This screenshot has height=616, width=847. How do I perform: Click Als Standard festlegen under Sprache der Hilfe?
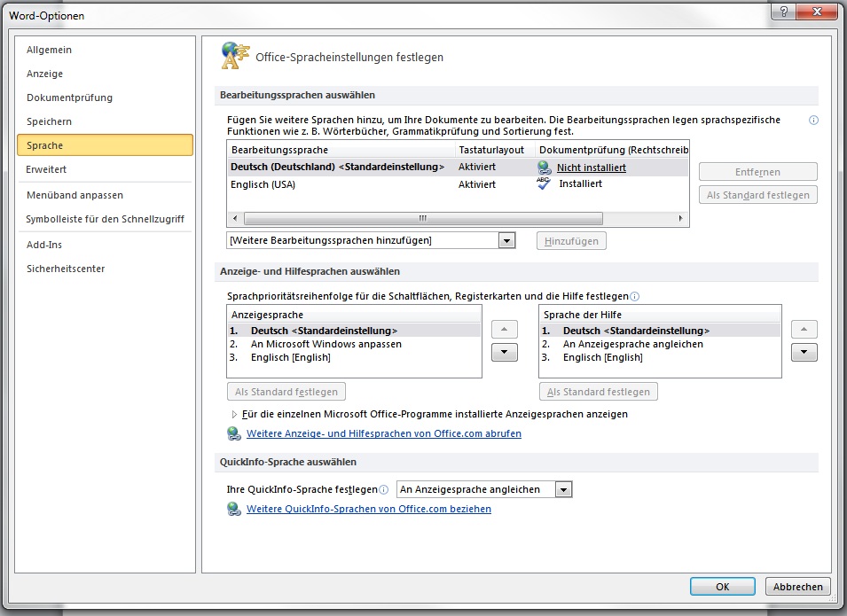[x=599, y=392]
